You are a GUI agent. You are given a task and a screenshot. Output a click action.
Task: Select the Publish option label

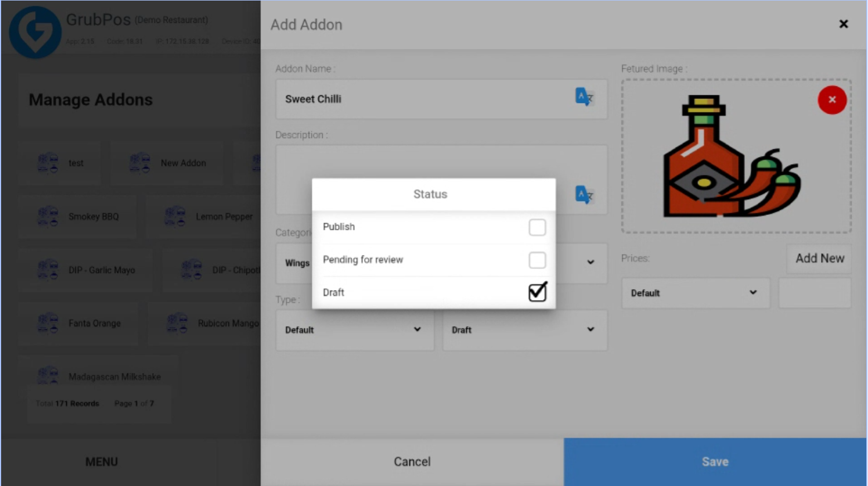point(339,227)
